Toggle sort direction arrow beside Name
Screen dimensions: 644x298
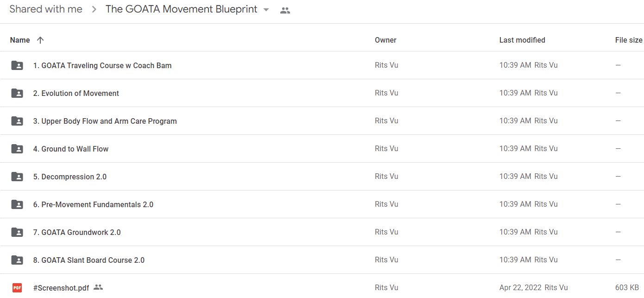40,40
